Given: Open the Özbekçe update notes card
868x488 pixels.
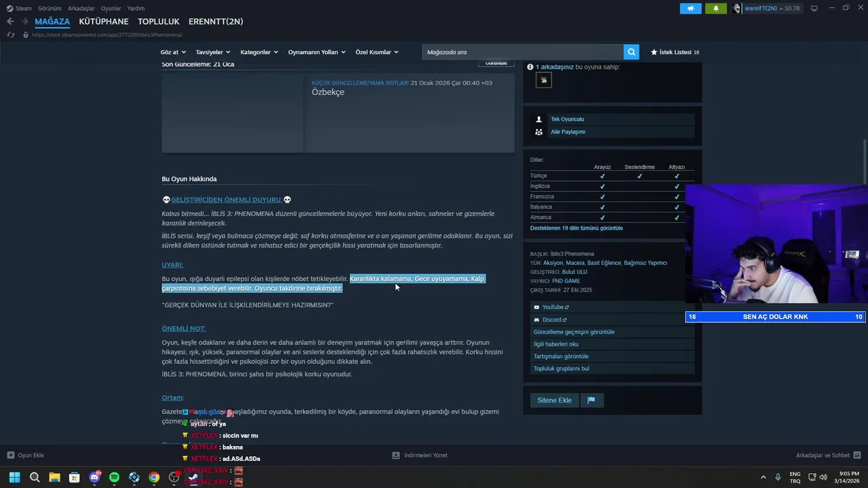Looking at the screenshot, I should (x=338, y=113).
